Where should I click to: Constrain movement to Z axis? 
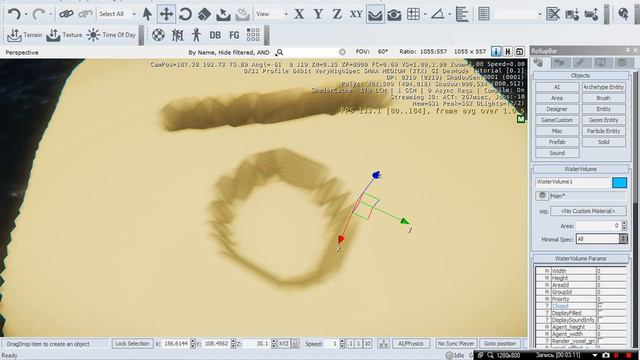pos(337,14)
